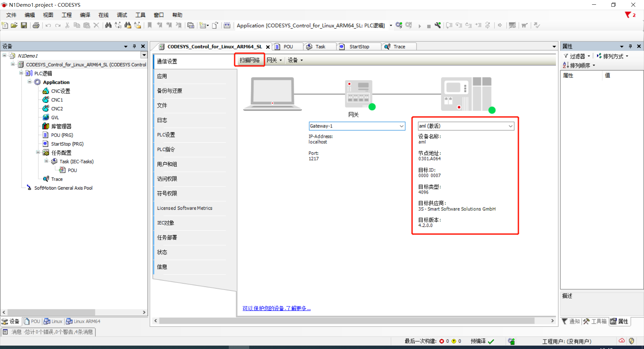Click the Save icon in the toolbar
Image resolution: width=644 pixels, height=349 pixels.
24,25
